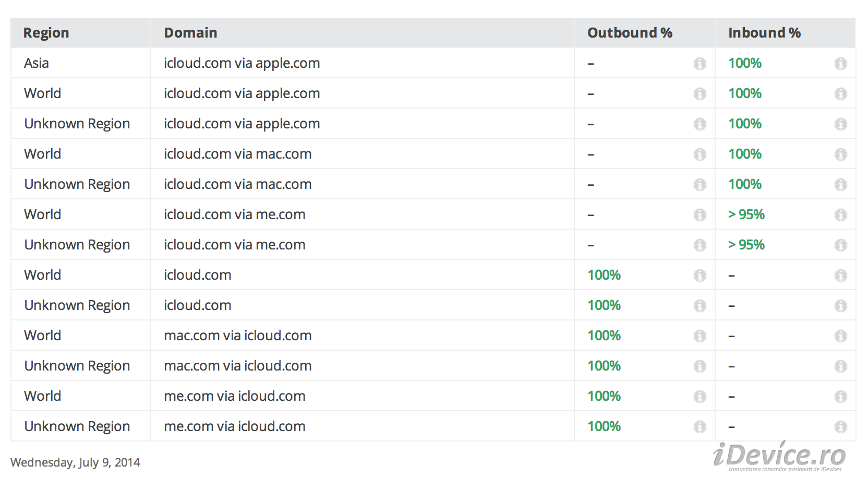
Task: Select World mac.com via icloud.com domain entry
Action: pos(238,336)
